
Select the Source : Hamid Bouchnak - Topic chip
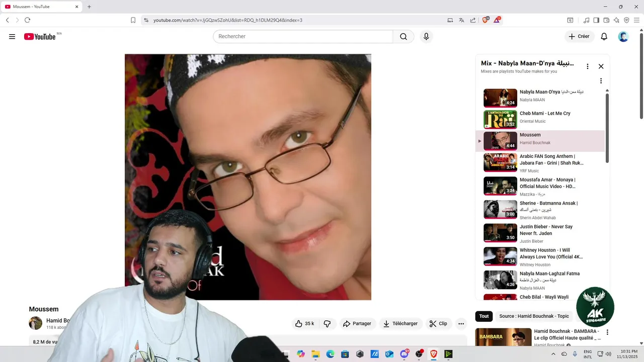pos(534,316)
